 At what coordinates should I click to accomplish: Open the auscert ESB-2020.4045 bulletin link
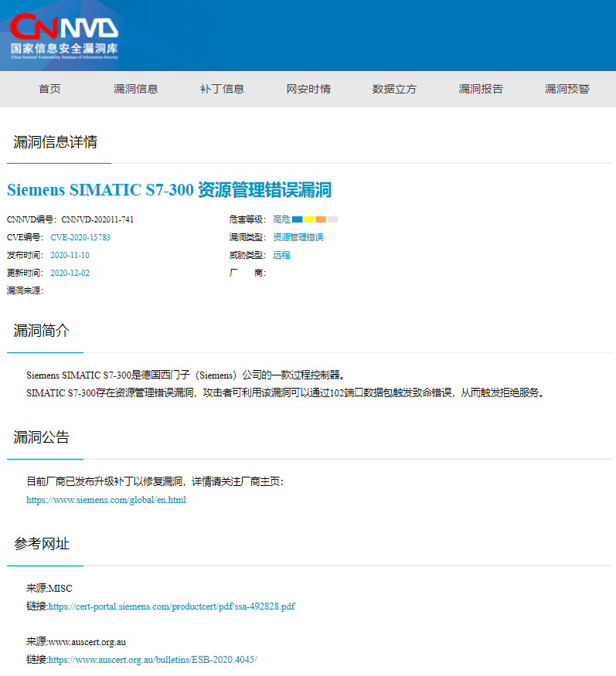pyautogui.click(x=153, y=660)
